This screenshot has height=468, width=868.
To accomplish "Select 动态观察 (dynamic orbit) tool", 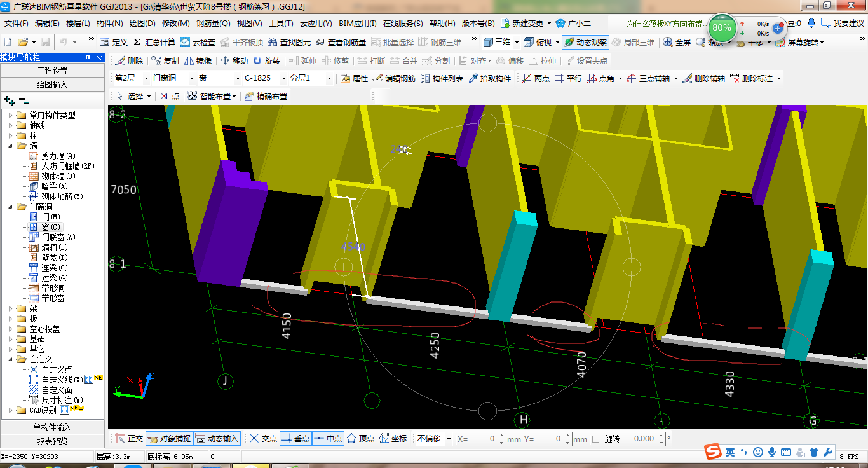I will click(585, 42).
